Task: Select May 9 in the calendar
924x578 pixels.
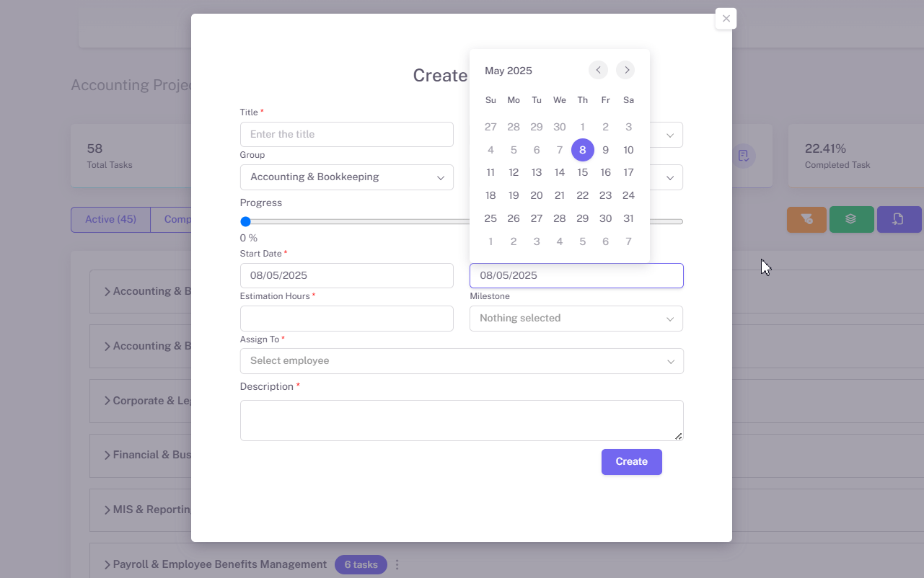Action: (x=606, y=150)
